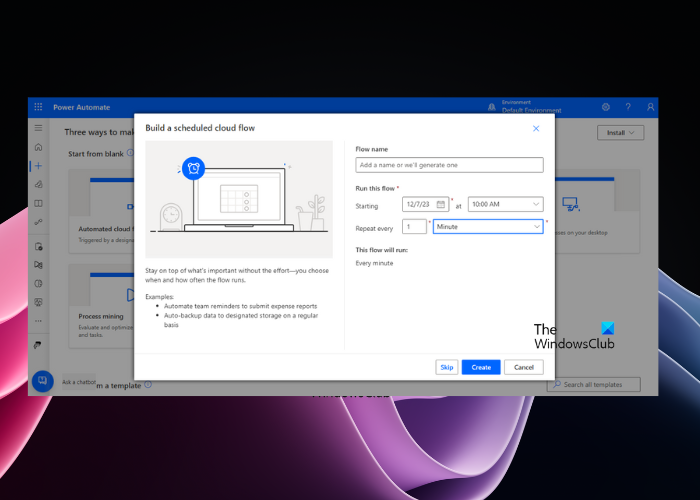
Task: Click the Search all templates box
Action: click(594, 384)
